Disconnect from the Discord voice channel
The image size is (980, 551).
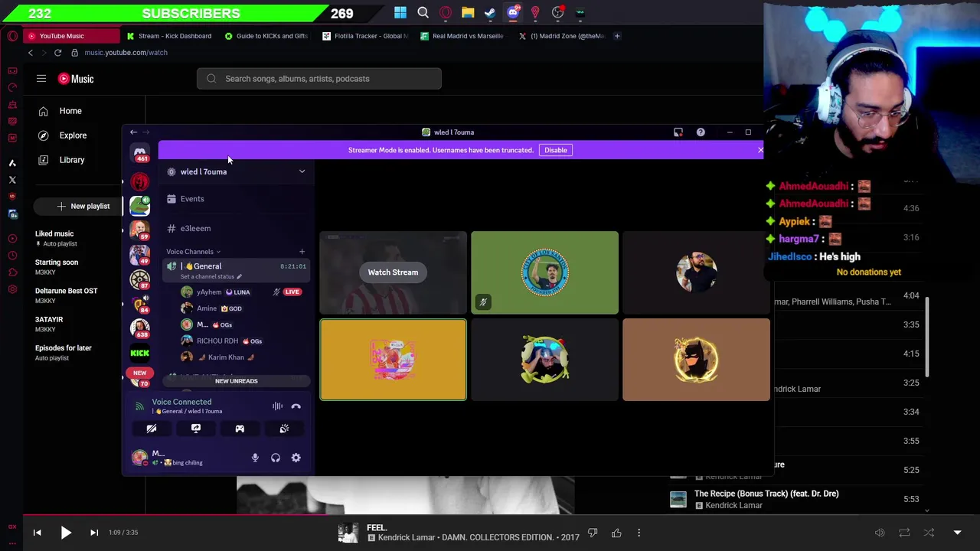(x=296, y=406)
